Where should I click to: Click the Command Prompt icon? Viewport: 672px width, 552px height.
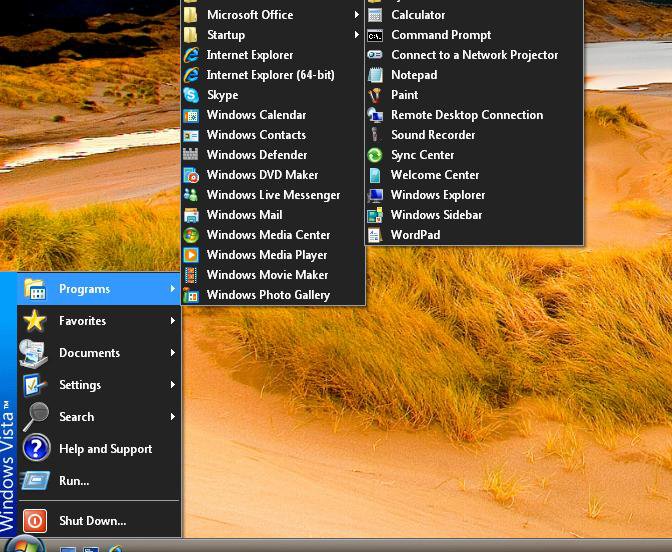[x=375, y=36]
